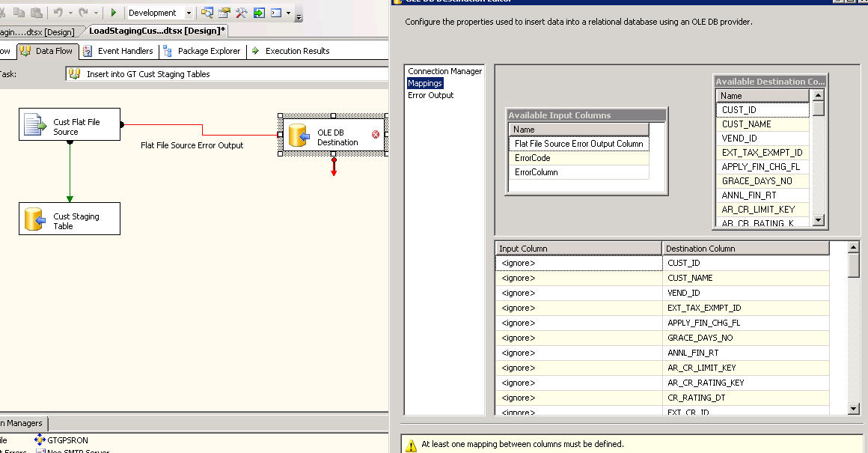Click the Copy icon in the toolbar
This screenshot has width=868, height=453.
(x=19, y=12)
